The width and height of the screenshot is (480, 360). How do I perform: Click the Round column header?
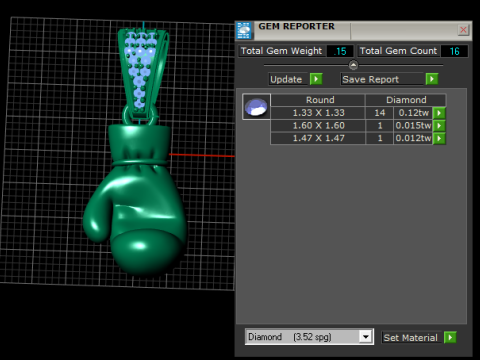pyautogui.click(x=318, y=100)
